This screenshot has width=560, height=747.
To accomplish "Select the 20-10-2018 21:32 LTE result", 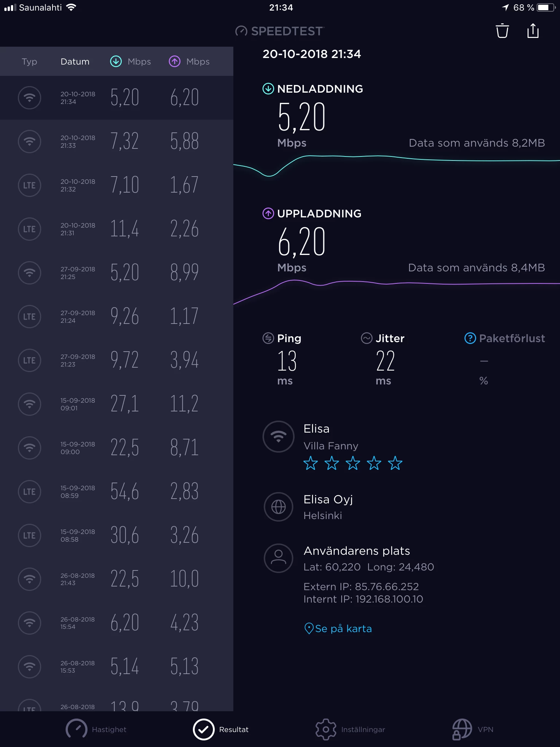I will click(x=117, y=185).
